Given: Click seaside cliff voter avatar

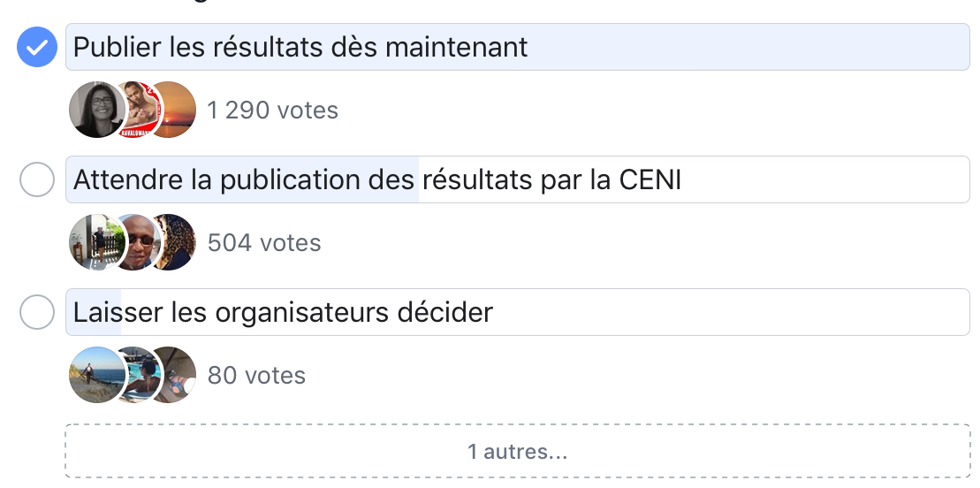Looking at the screenshot, I should pos(97,375).
